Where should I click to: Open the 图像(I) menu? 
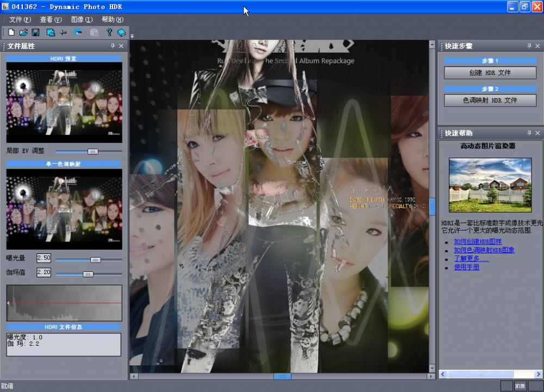82,20
